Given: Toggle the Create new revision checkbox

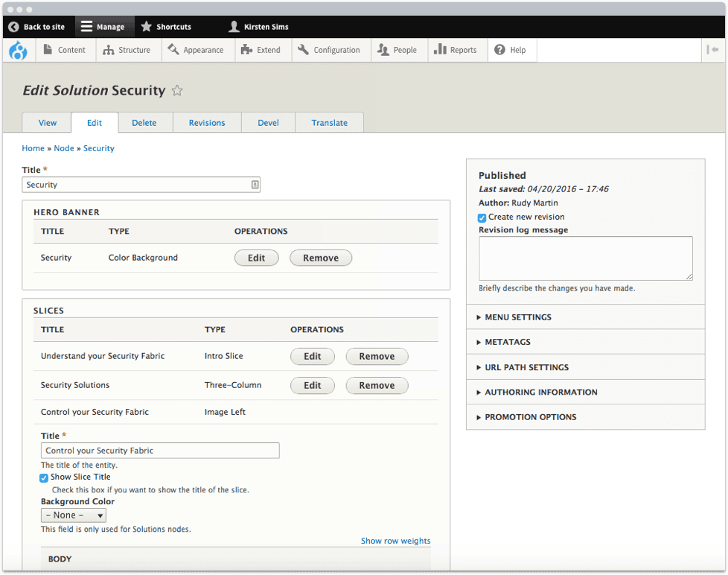Looking at the screenshot, I should point(482,217).
